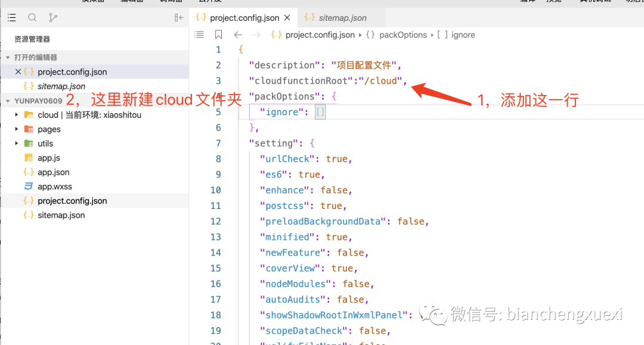The width and height of the screenshot is (644, 345).
Task: Toggle the editor outline list icon
Action: tap(199, 35)
